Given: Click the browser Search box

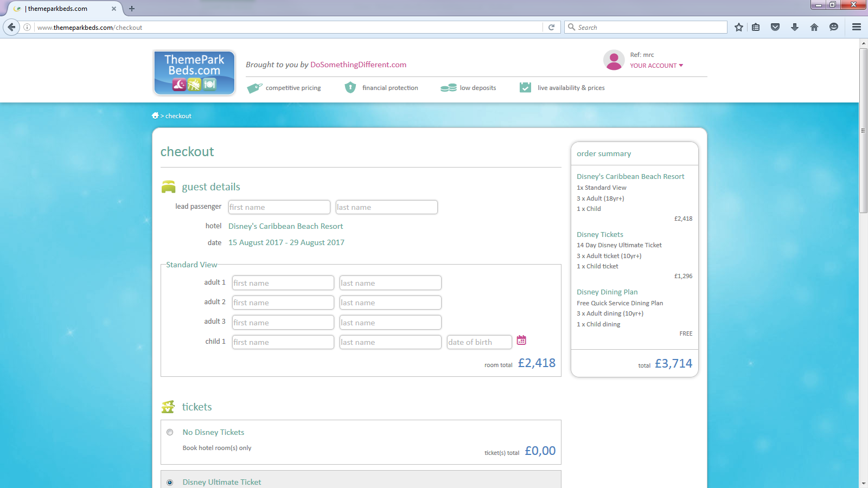Looking at the screenshot, I should pyautogui.click(x=646, y=27).
